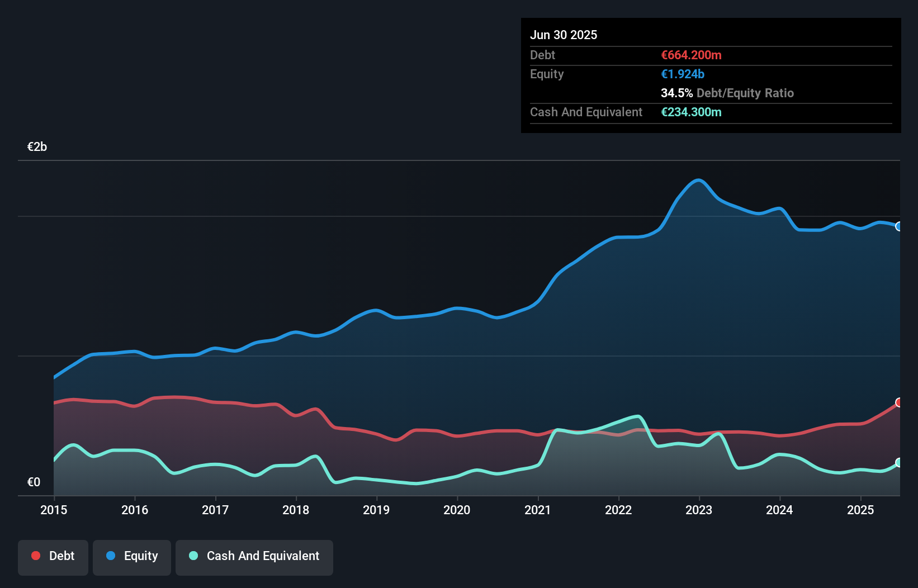
Task: Click the 2021 year label on axis
Action: click(538, 510)
